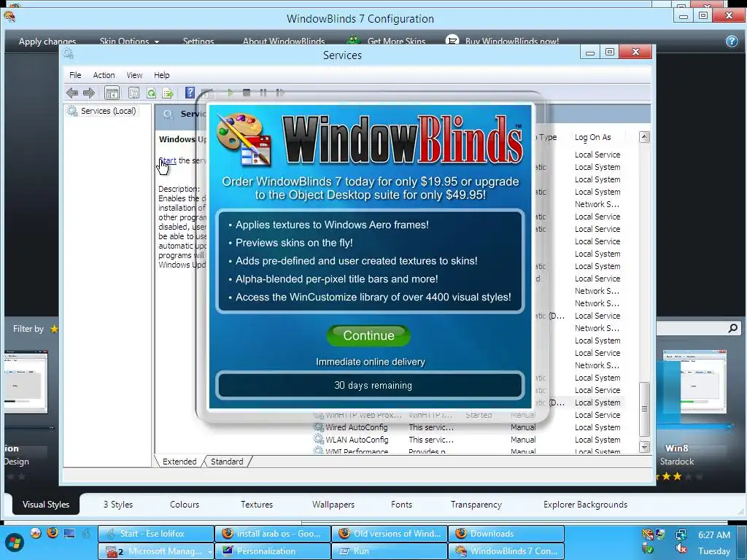
Task: Click Get More Skins in WindowBlinds
Action: coord(387,41)
